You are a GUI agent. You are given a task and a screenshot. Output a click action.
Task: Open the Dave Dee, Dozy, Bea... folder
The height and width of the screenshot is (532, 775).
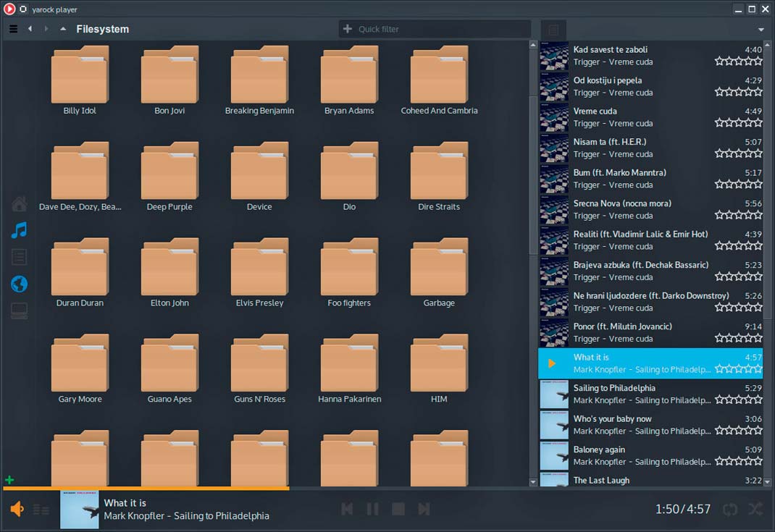80,177
